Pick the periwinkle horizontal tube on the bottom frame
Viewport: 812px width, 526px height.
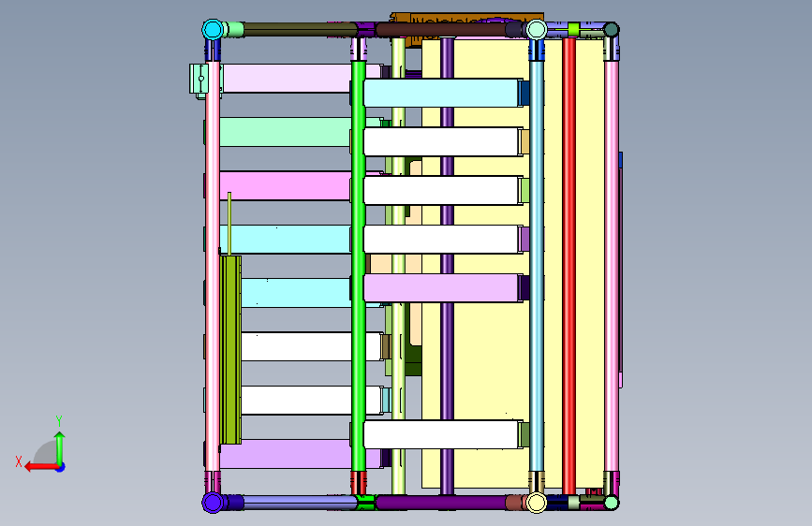click(x=301, y=503)
